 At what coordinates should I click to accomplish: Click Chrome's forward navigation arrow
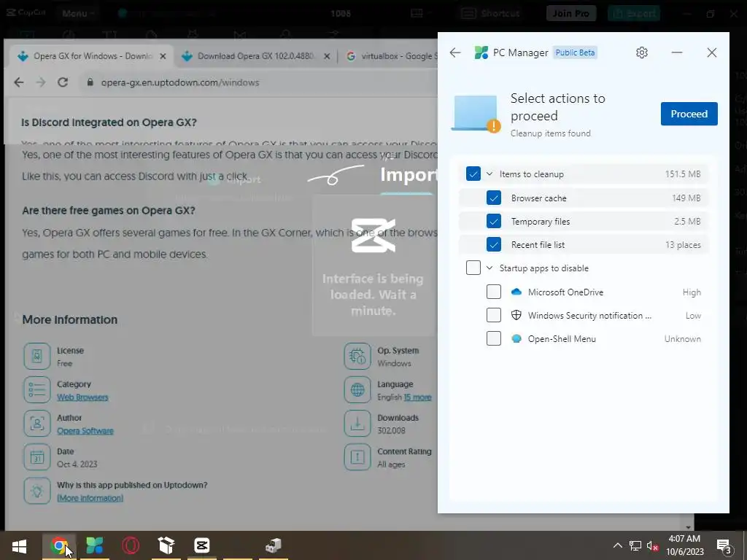point(41,82)
